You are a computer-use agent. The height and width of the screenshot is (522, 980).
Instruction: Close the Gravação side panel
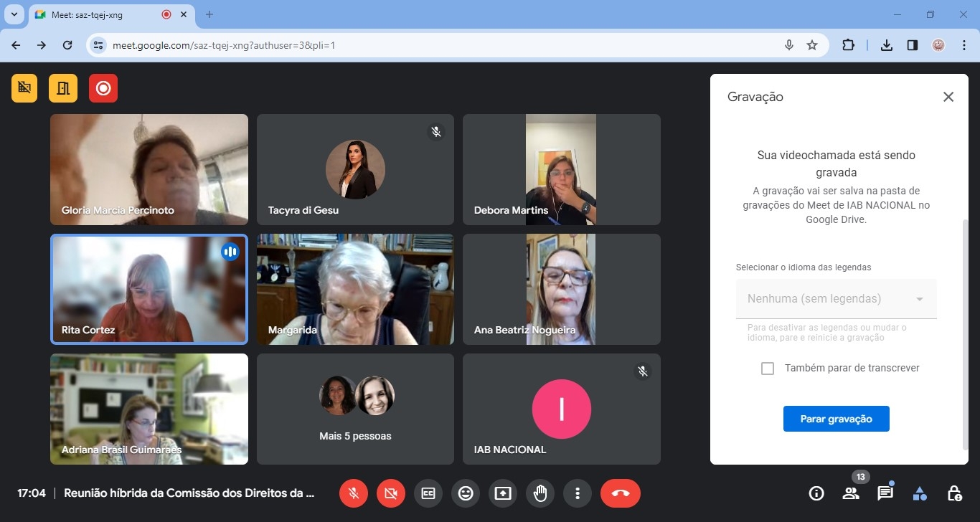pyautogui.click(x=948, y=97)
